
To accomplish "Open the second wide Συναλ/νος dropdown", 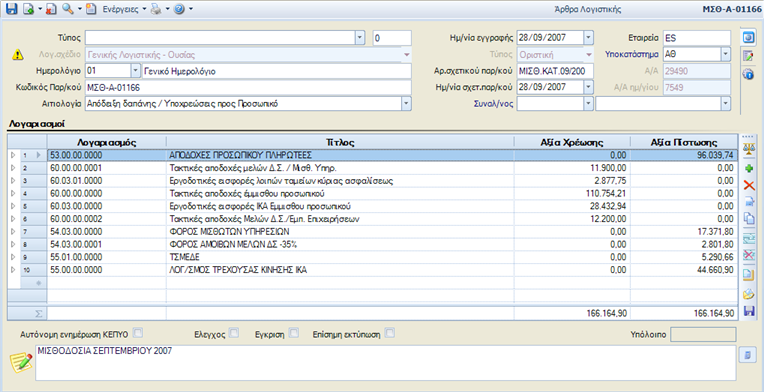I will coord(726,103).
